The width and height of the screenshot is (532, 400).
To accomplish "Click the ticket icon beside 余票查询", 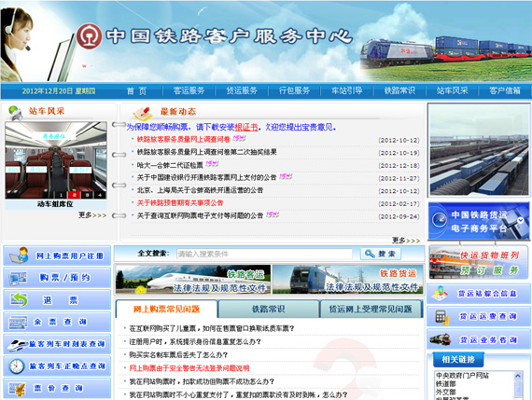I will coord(18,322).
